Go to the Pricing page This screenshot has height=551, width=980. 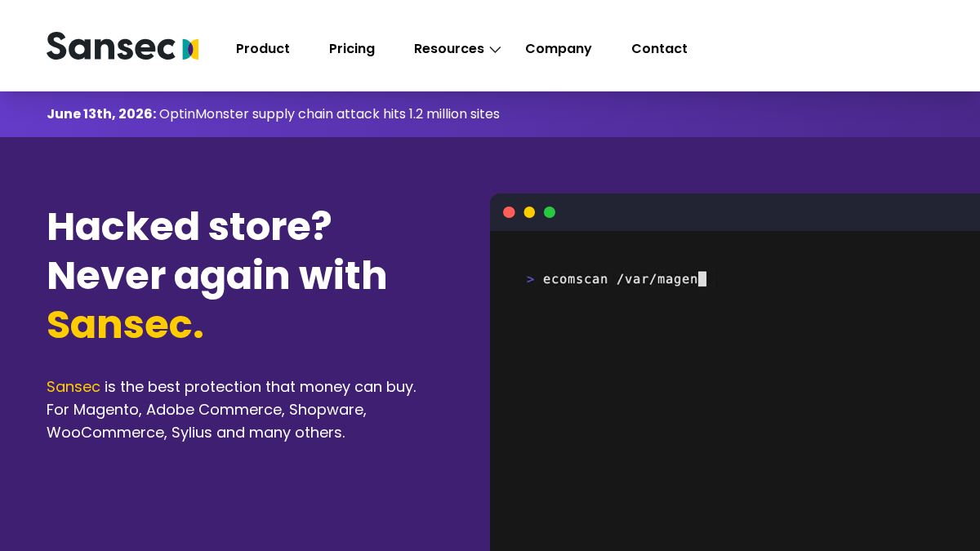pyautogui.click(x=352, y=49)
